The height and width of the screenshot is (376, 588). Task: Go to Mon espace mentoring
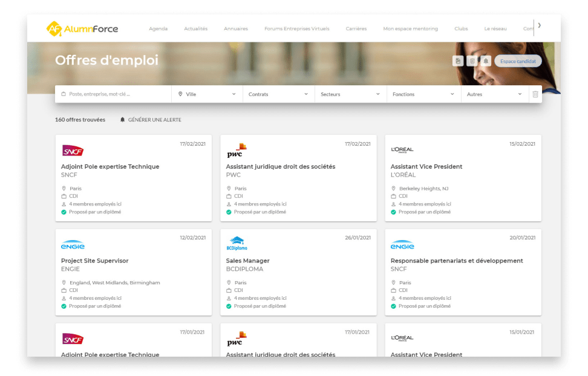pos(411,29)
